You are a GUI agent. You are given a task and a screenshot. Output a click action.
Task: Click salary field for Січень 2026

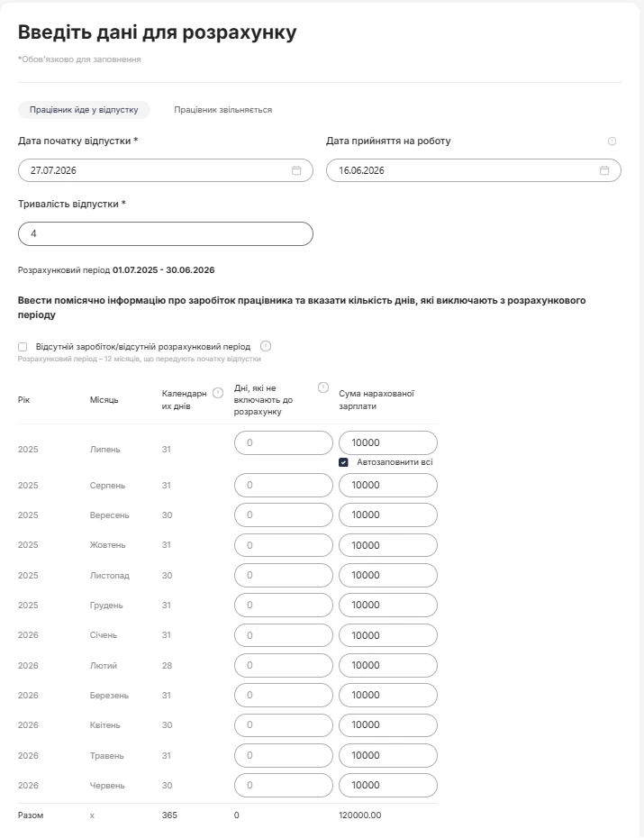pos(388,635)
